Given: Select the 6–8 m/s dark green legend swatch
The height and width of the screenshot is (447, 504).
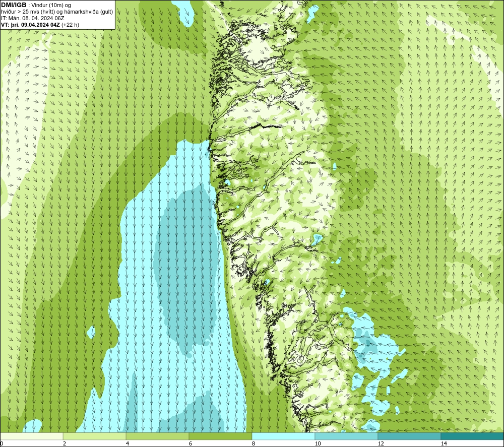Looking at the screenshot, I should click(x=221, y=436).
